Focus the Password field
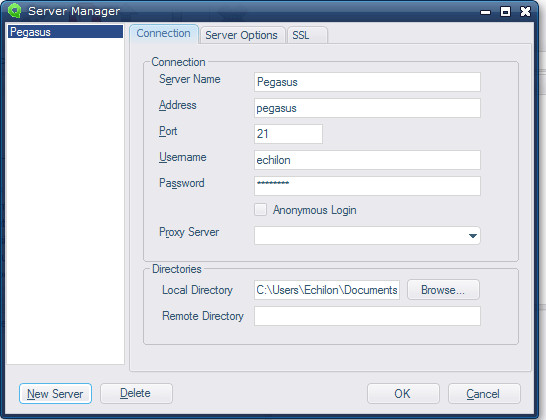The height and width of the screenshot is (420, 546). (367, 186)
